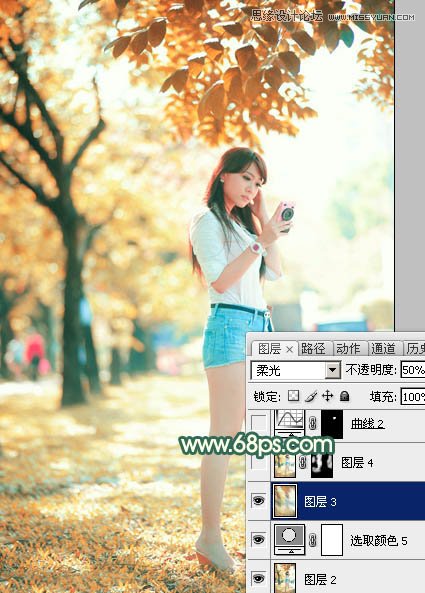Select the 曲线 2 curves adjustment icon
This screenshot has width=425, height=593.
point(290,423)
